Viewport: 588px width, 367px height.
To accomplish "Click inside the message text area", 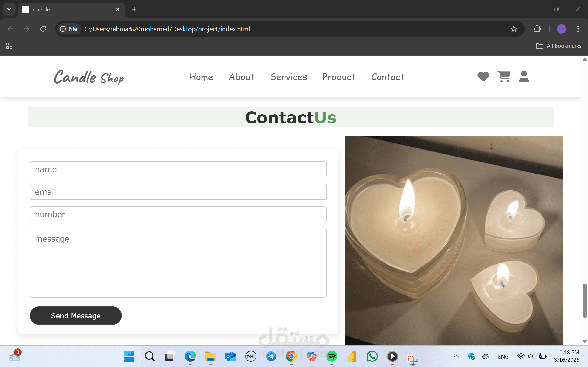I will [x=178, y=263].
